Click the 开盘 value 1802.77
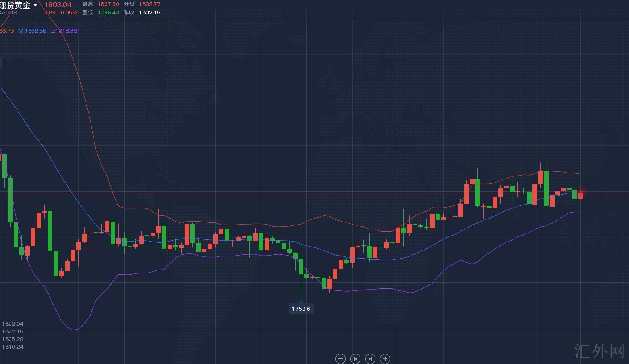629x364 pixels. [x=149, y=4]
